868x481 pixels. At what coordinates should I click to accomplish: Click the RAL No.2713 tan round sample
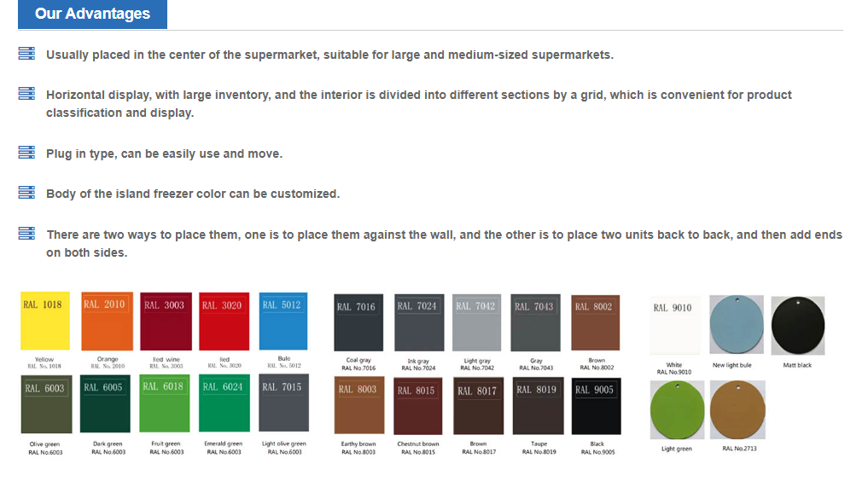point(737,409)
